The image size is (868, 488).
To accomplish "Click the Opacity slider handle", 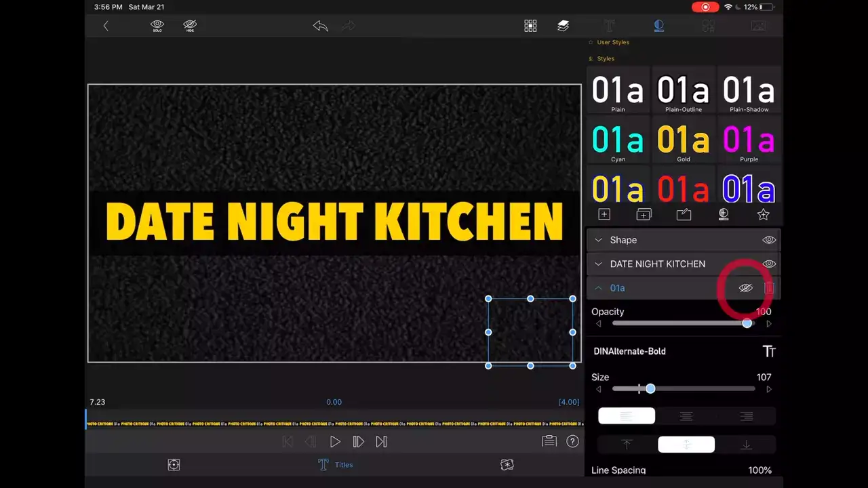I will coord(747,323).
